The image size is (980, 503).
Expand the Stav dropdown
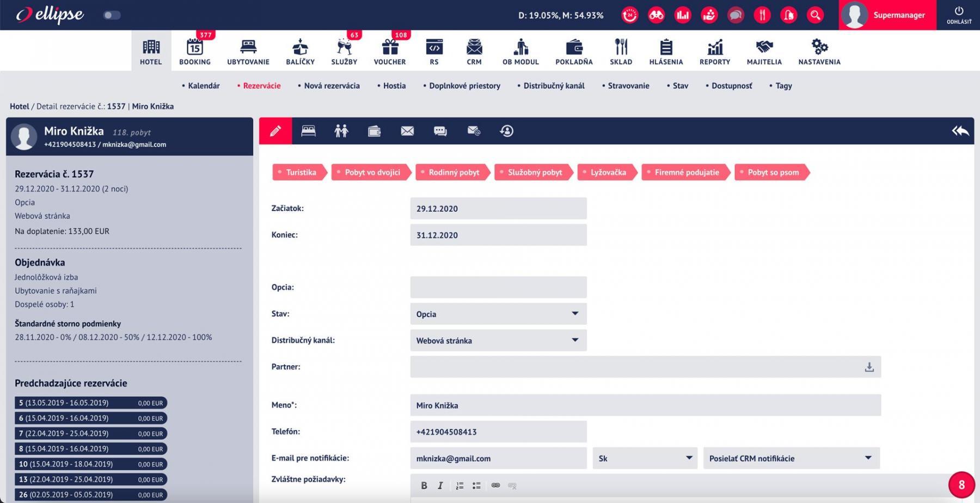(x=498, y=314)
